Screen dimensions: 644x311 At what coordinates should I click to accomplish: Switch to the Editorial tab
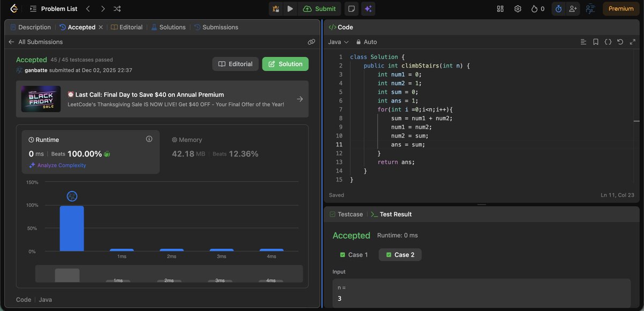click(x=127, y=27)
